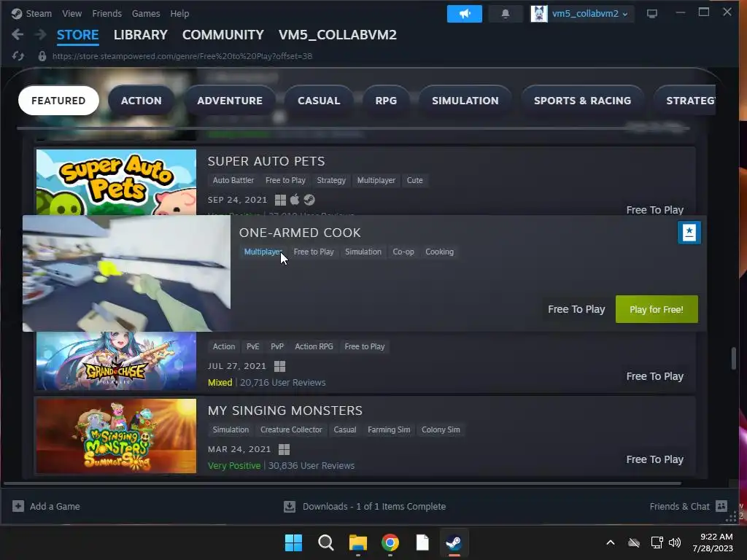
Task: Add One-Armed Cook to wishlist icon
Action: click(689, 233)
